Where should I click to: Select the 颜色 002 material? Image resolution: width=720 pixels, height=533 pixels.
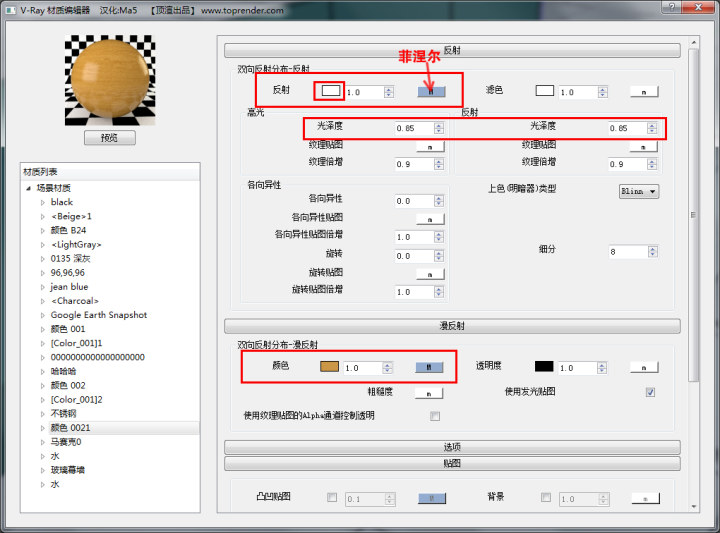(68, 386)
